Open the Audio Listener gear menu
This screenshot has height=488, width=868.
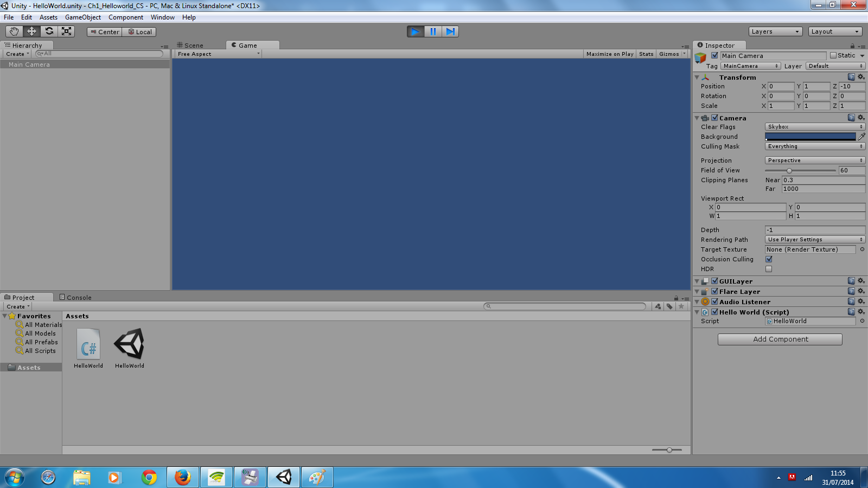861,301
